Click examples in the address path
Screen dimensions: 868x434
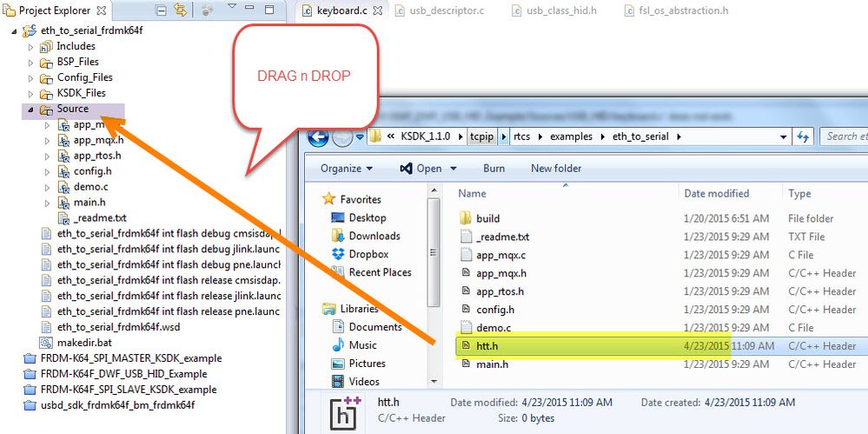[x=571, y=137]
